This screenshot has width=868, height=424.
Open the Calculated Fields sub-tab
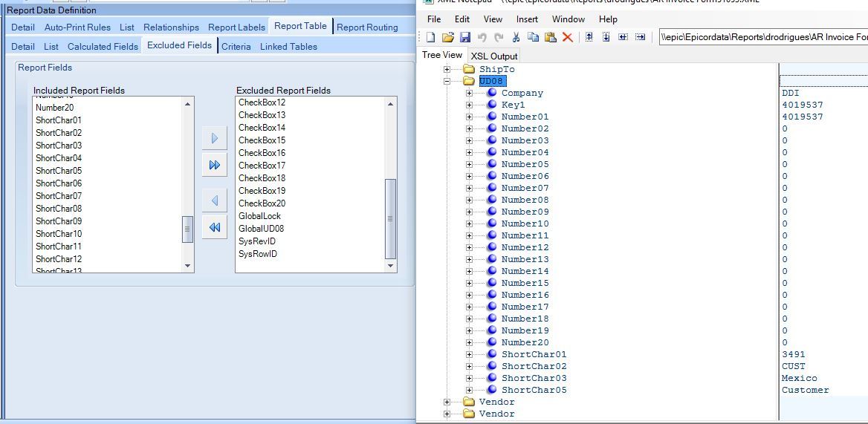point(103,47)
